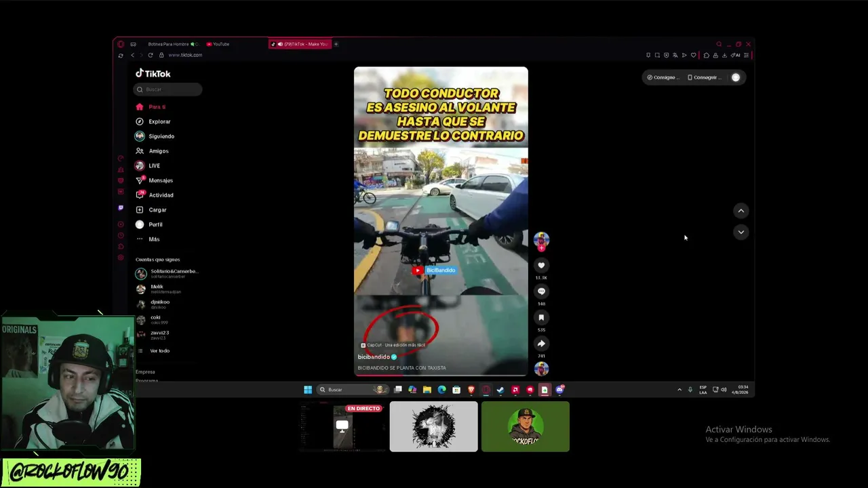Viewport: 868px width, 488px height.
Task: Open browser sidebar settings gear
Action: pyautogui.click(x=121, y=258)
